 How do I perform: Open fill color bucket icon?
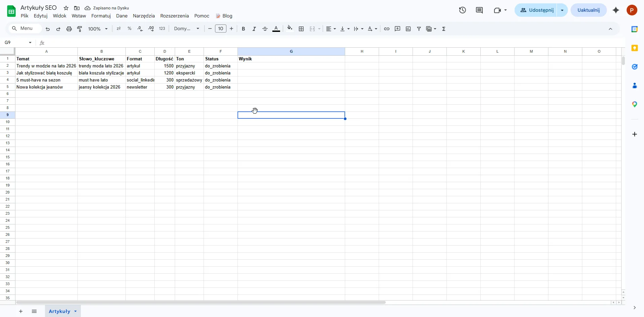(x=290, y=29)
